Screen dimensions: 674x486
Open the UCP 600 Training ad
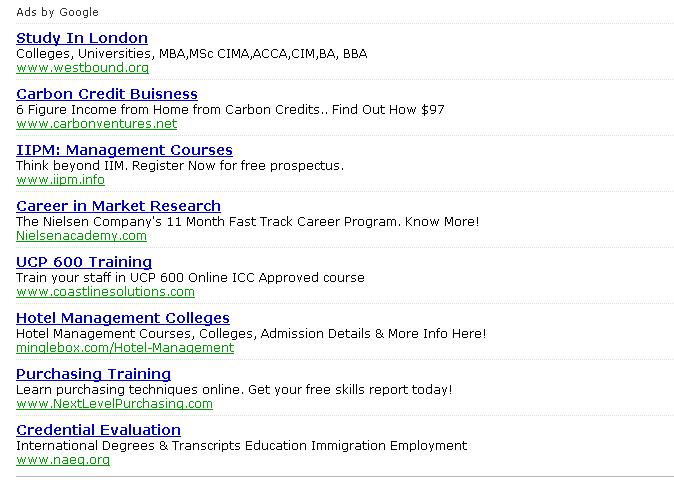pyautogui.click(x=84, y=262)
